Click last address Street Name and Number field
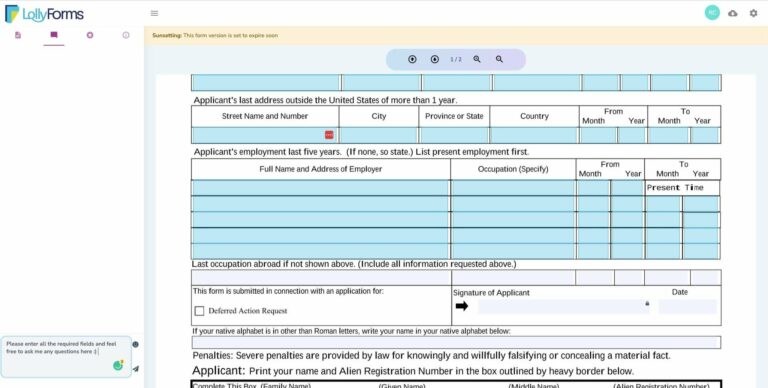The height and width of the screenshot is (388, 768). pos(265,135)
